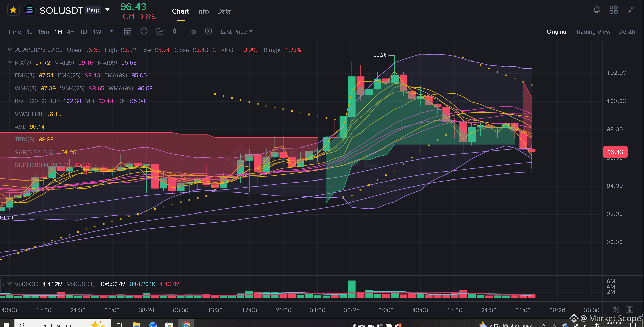Toggle the percent scale icon

pos(616,309)
